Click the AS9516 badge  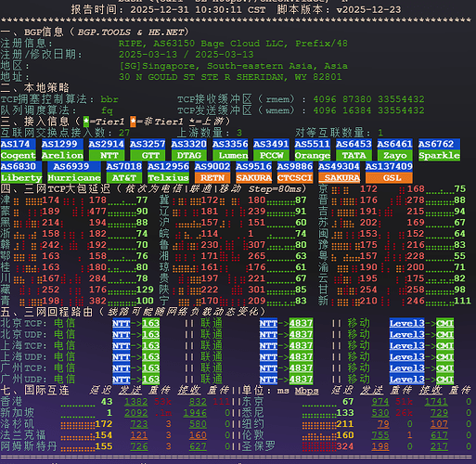point(253,167)
